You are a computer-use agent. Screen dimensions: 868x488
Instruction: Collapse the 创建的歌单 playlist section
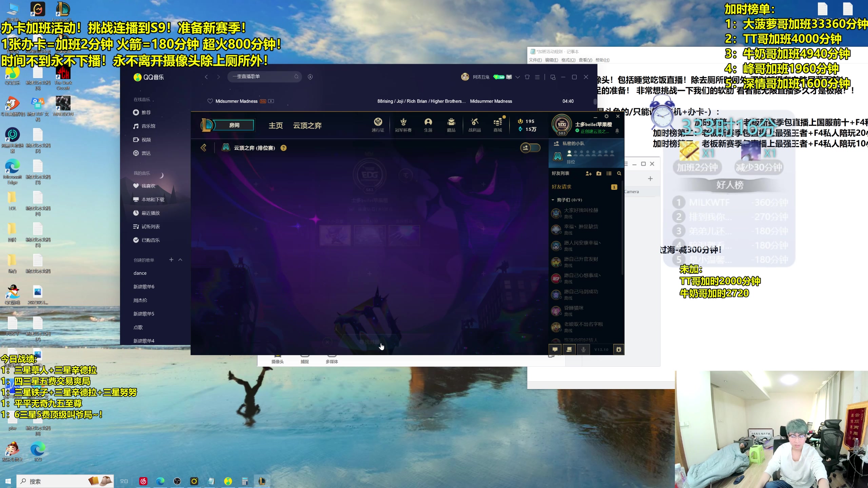pyautogui.click(x=180, y=260)
